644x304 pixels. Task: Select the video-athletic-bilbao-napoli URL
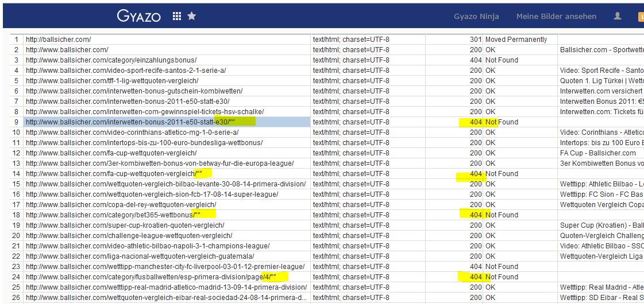pos(148,245)
